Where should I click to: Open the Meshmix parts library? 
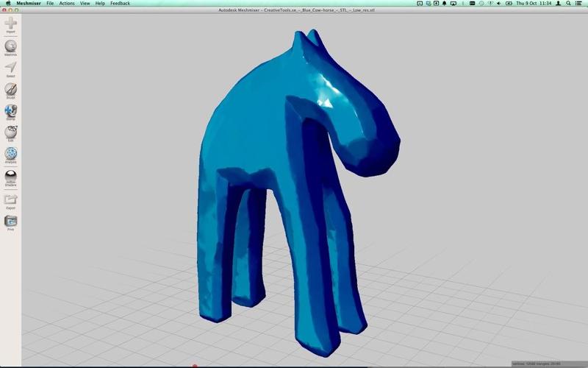(10, 46)
